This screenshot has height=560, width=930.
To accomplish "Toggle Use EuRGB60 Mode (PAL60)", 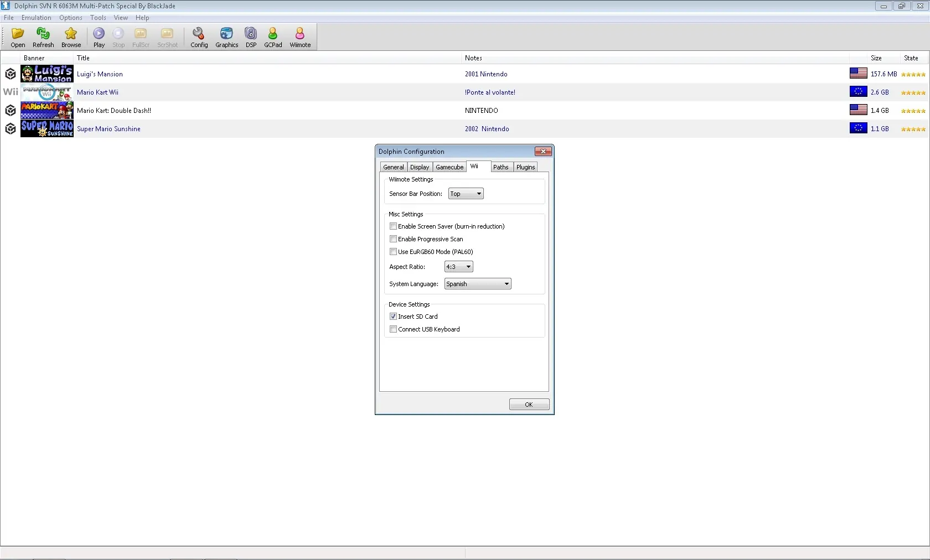I will (x=393, y=252).
